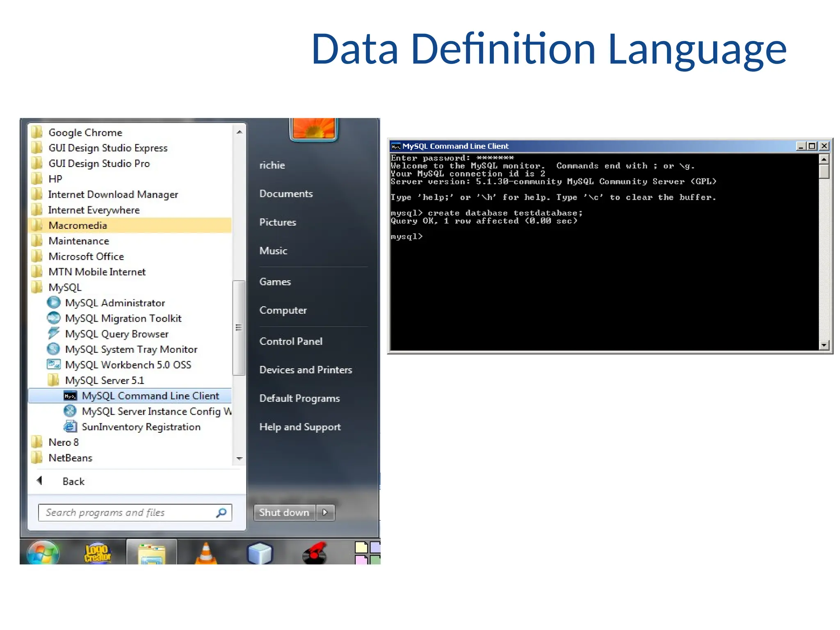Expand the Nero 8 folder

[55, 443]
